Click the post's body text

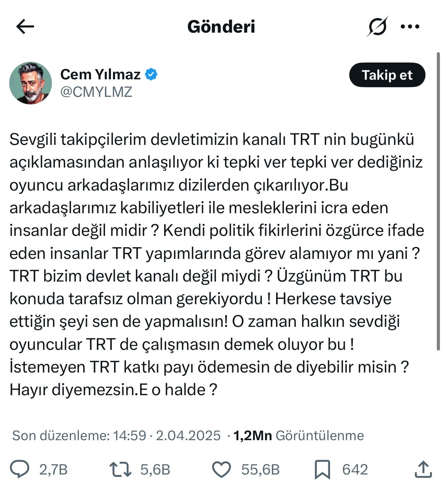coord(216,264)
